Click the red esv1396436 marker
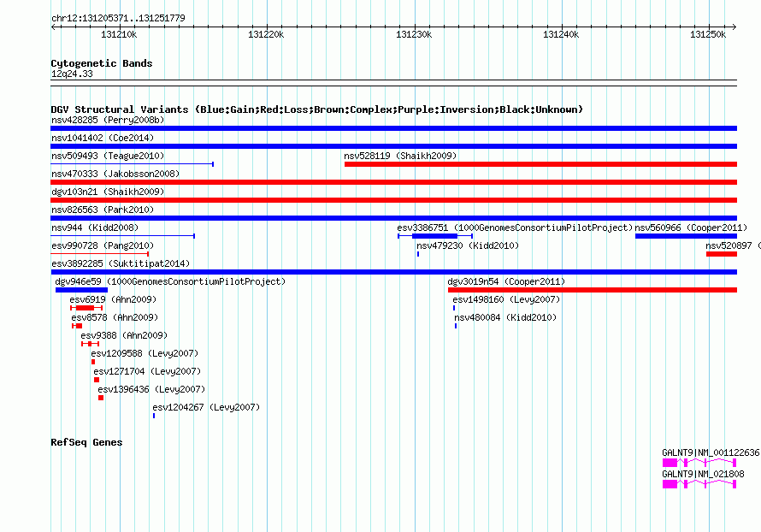Viewport: 761px width, 532px height. [101, 398]
